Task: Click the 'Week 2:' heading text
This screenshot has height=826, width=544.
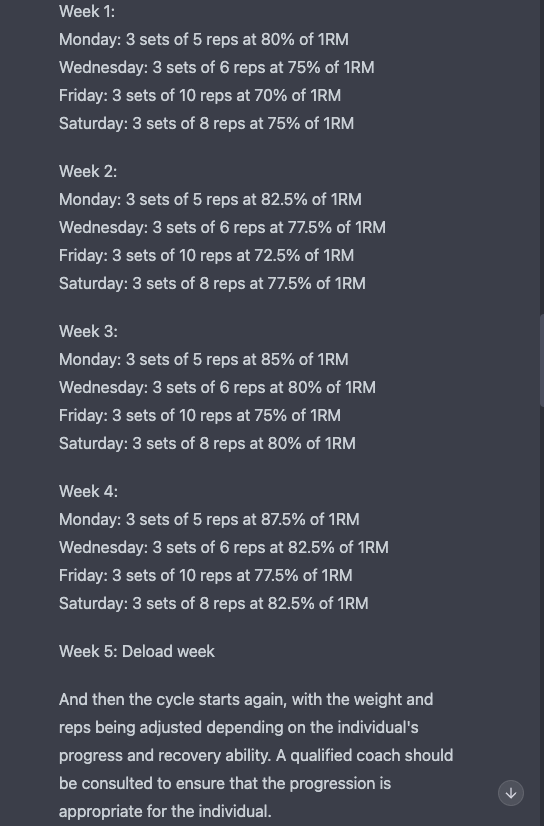Action: pos(88,172)
